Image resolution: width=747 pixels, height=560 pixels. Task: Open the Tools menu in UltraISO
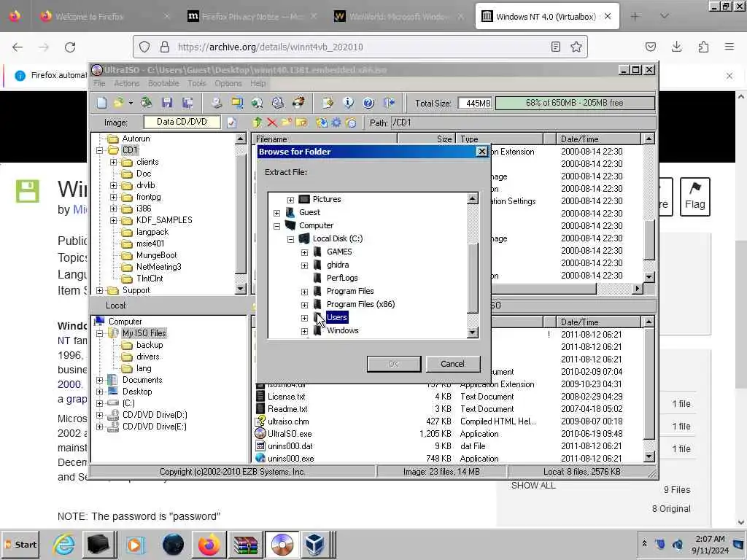click(197, 83)
